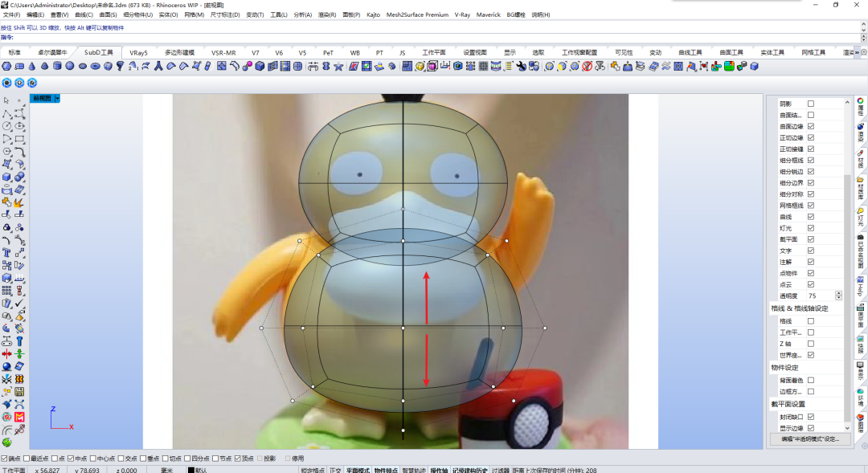Screen dimensions: 868x473
Task: Switch to the 多边形建模 toolbar tab
Action: click(179, 52)
